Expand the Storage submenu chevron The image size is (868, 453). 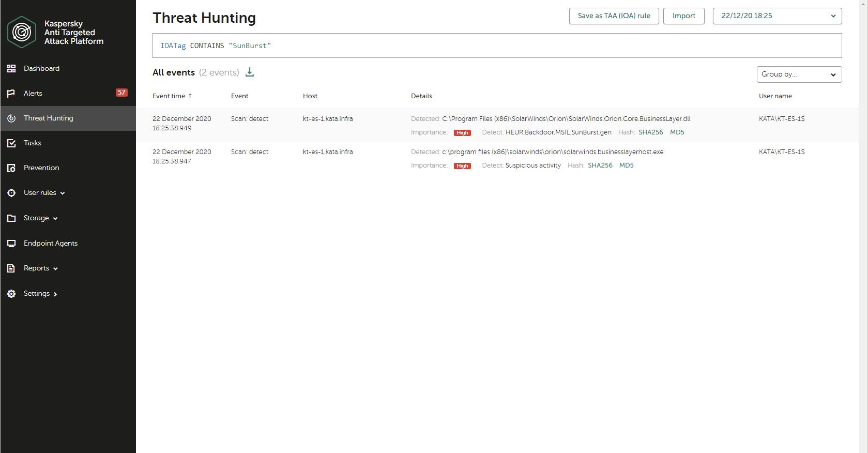coord(55,218)
